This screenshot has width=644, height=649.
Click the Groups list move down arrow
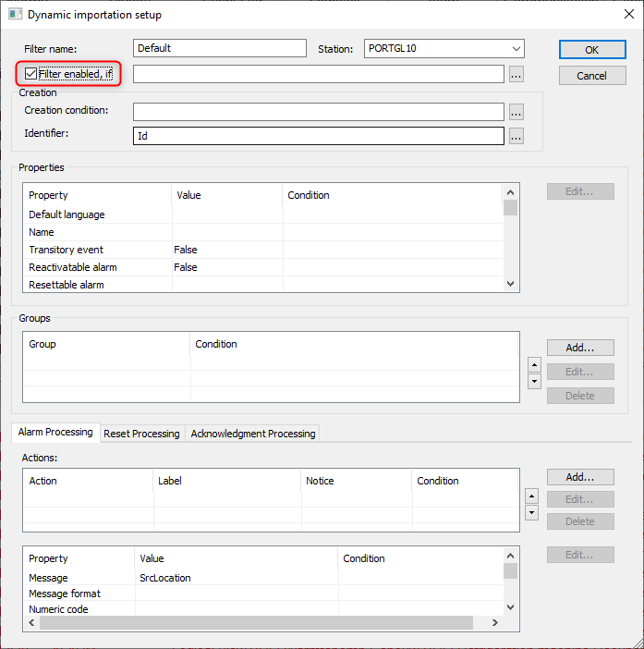point(534,381)
